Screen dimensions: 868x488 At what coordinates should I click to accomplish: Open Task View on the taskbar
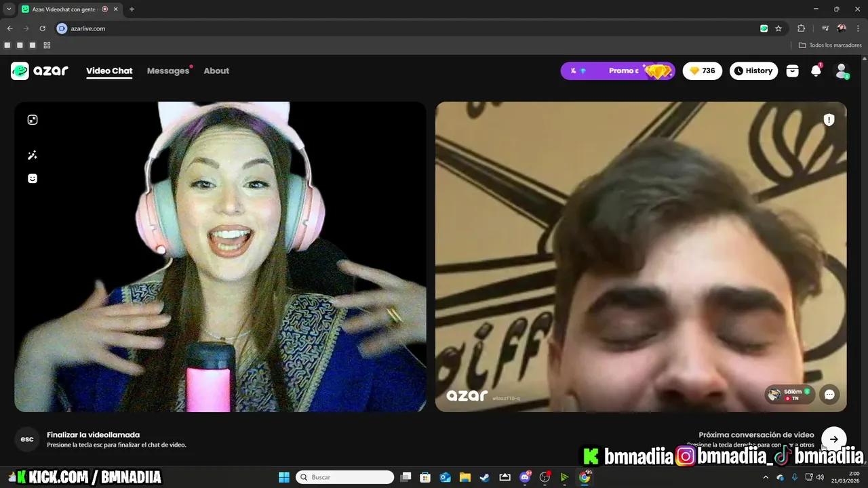pos(406,477)
